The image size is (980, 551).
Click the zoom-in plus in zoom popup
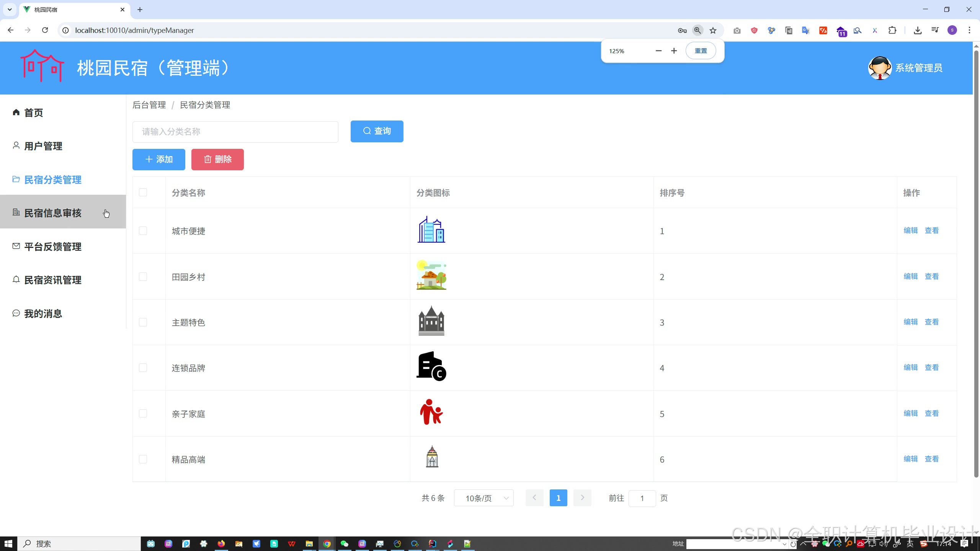(674, 51)
